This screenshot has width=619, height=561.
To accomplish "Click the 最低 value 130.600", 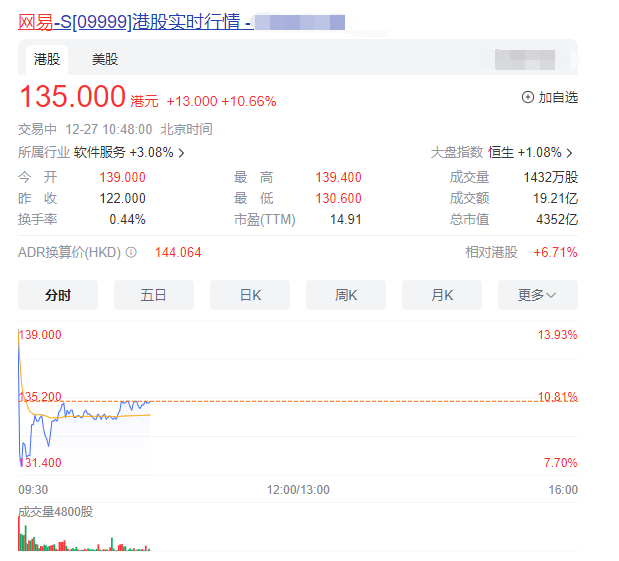I will (338, 198).
